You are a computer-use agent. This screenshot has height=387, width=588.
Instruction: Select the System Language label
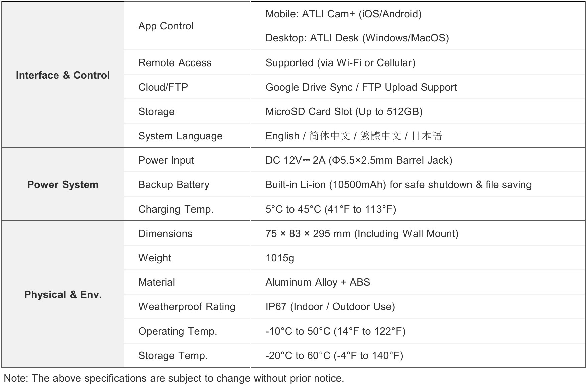(x=181, y=136)
